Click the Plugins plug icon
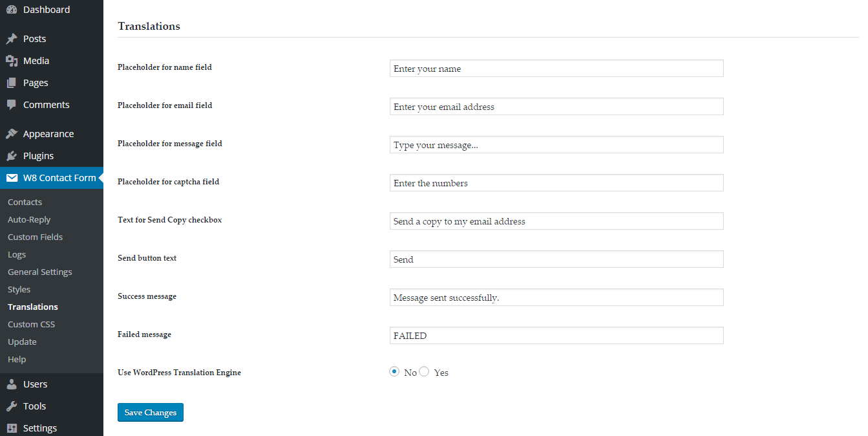Viewport: 868px width, 436px height. tap(12, 156)
